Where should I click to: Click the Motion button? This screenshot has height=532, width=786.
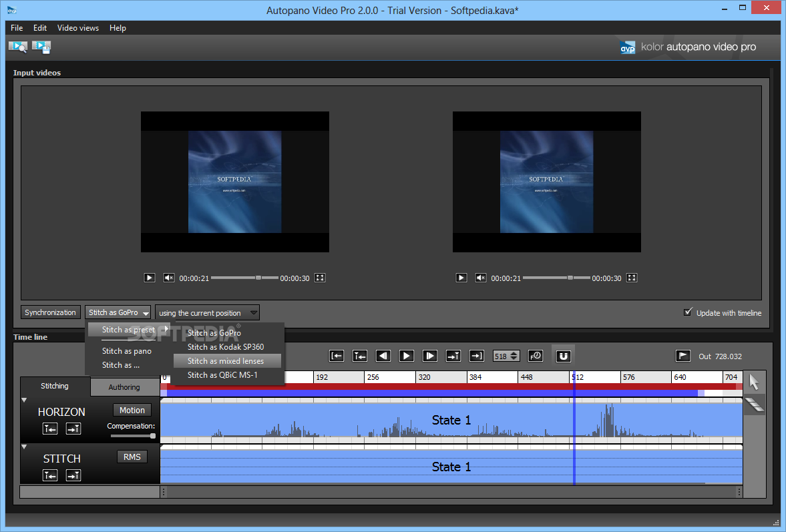[x=132, y=411]
